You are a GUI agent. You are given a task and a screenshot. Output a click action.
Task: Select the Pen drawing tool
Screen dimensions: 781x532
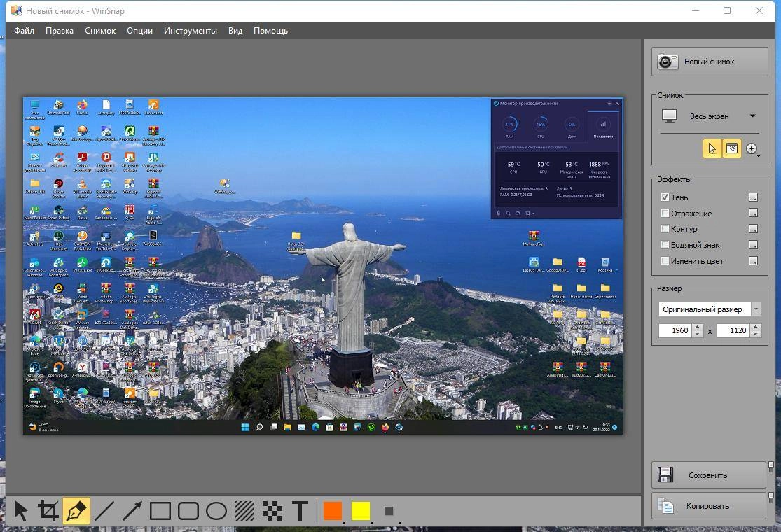tap(76, 511)
